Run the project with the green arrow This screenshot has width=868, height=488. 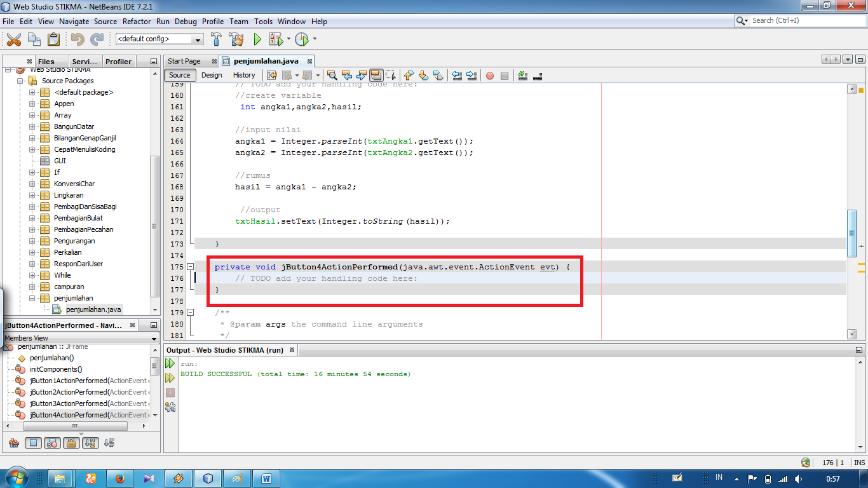257,39
